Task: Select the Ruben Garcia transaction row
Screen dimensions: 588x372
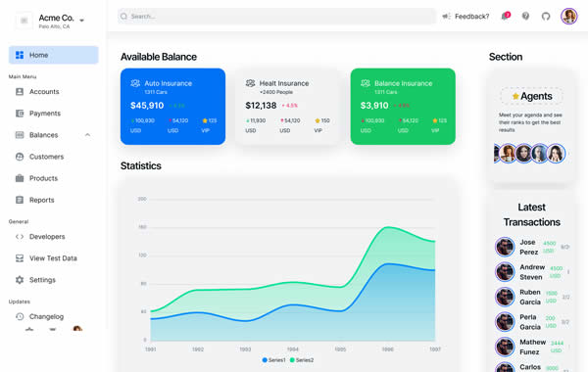Action: [532, 297]
